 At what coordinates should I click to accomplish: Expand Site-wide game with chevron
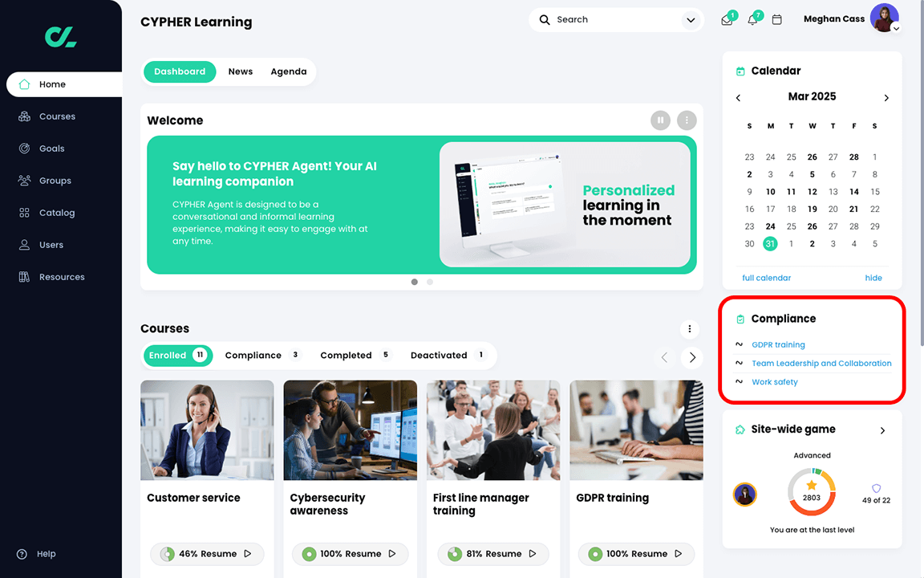tap(882, 430)
